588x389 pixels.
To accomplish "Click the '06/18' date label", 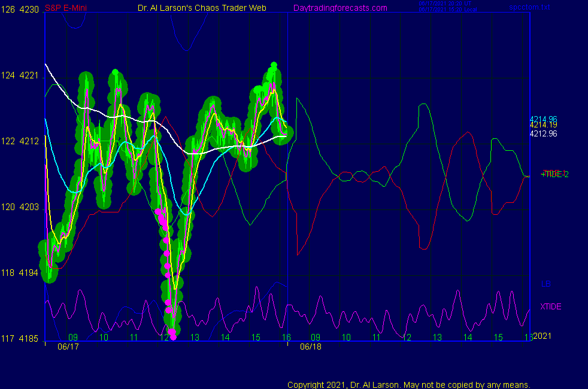I will [311, 347].
